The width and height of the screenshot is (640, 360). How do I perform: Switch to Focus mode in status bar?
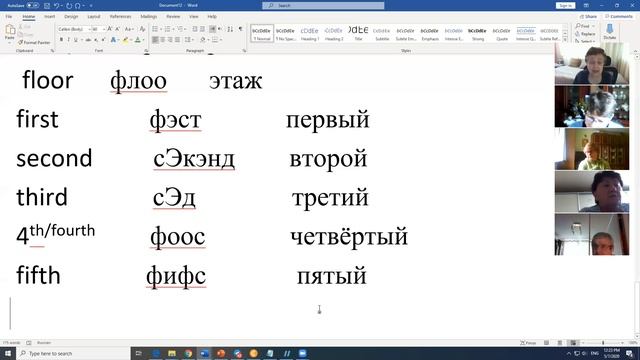pos(528,343)
